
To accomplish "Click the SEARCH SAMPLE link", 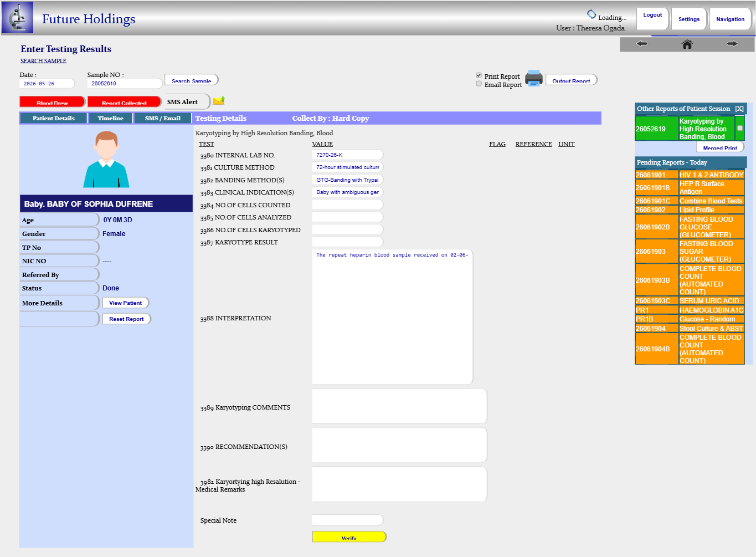I will coord(43,61).
